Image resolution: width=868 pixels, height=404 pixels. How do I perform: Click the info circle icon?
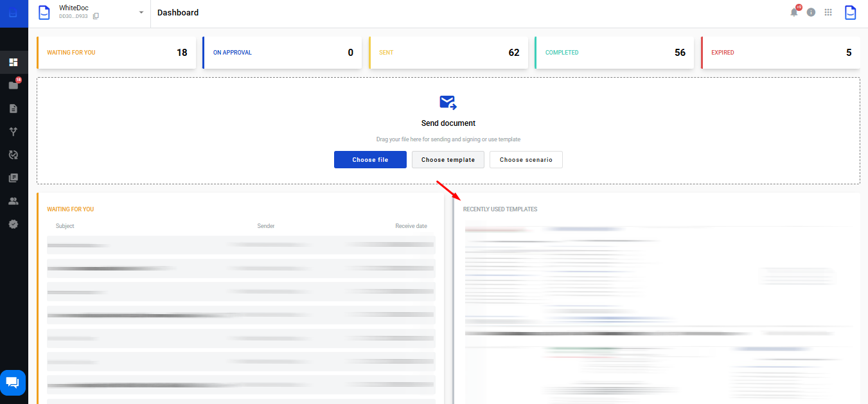811,12
